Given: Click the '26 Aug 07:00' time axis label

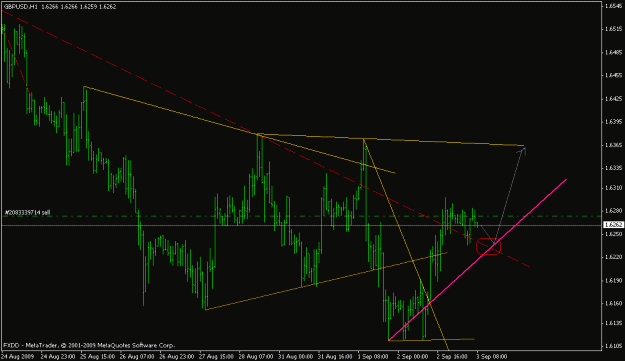Looking at the screenshot, I should 137,356.
